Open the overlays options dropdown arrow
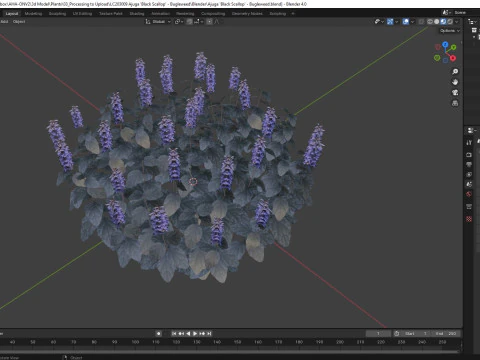Screen dimensions: 480x360 (413, 22)
